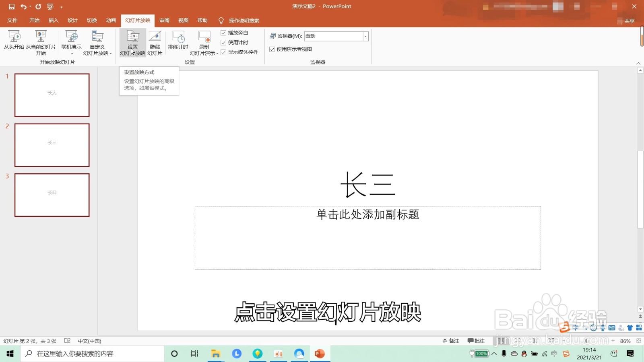Collapse the ribbon with the chevron
The width and height of the screenshot is (644, 362).
(x=638, y=63)
